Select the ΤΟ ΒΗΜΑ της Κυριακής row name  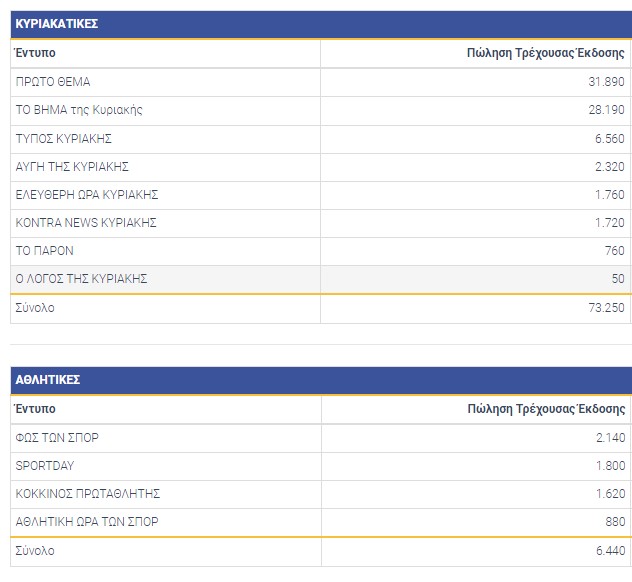[x=79, y=110]
